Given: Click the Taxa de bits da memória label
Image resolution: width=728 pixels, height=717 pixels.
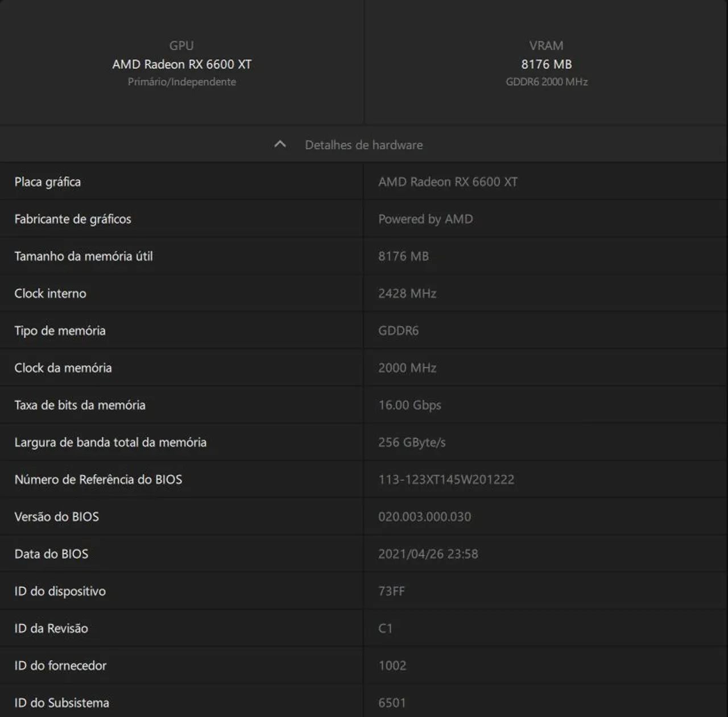Looking at the screenshot, I should 80,405.
